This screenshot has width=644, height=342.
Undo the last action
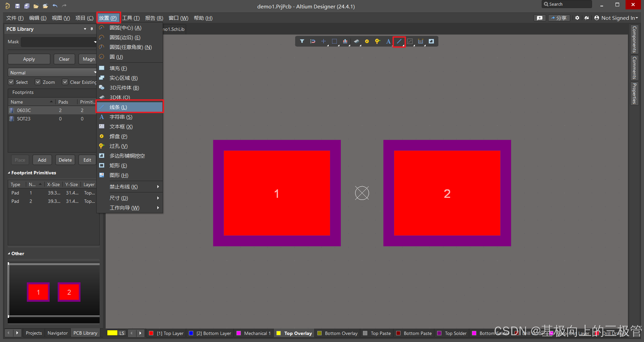(55, 6)
